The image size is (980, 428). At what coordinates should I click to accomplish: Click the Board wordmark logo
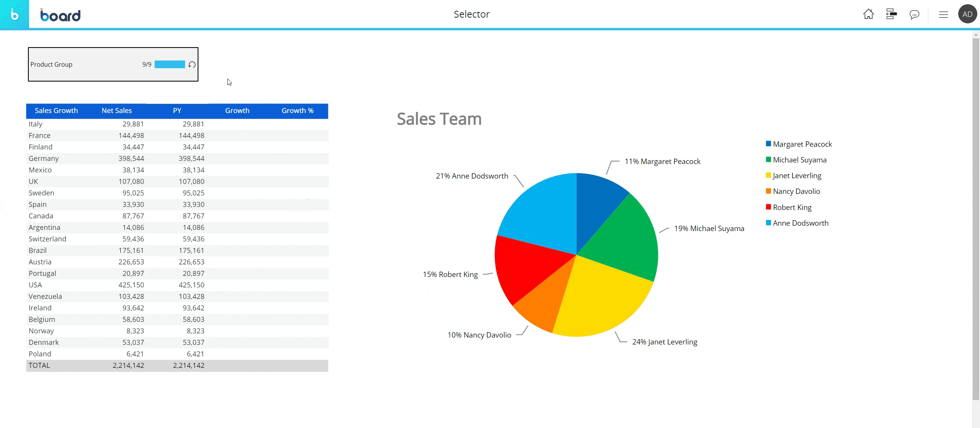click(60, 15)
